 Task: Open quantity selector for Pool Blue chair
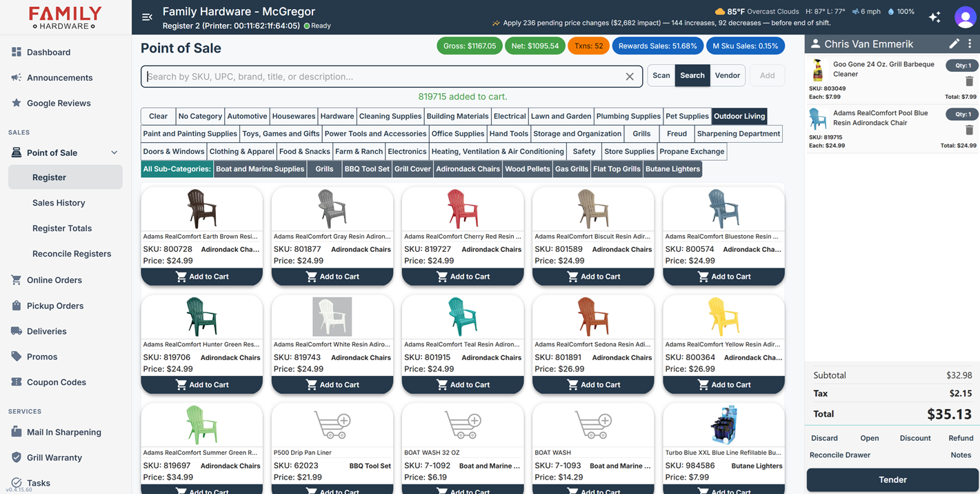[x=961, y=114]
